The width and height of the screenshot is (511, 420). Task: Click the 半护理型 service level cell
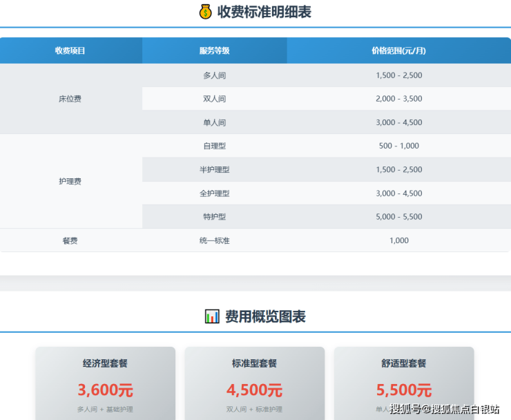pos(214,169)
